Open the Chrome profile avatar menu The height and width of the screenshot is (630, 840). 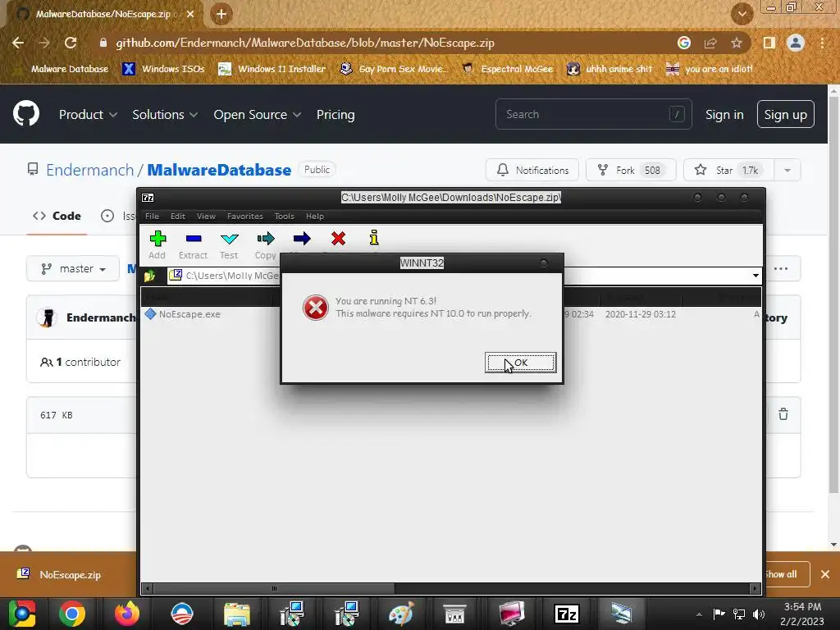coord(796,43)
